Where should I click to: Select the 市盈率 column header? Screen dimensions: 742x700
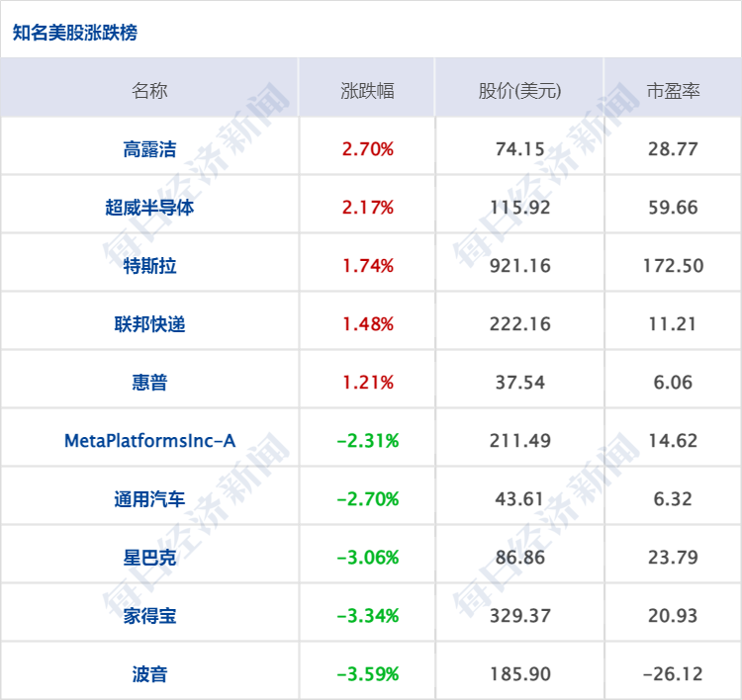pos(673,91)
